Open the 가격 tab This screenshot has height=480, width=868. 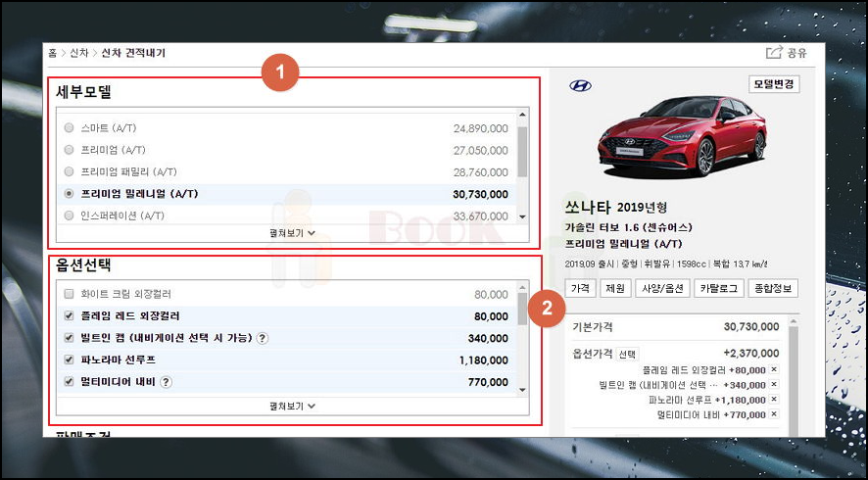click(x=580, y=288)
